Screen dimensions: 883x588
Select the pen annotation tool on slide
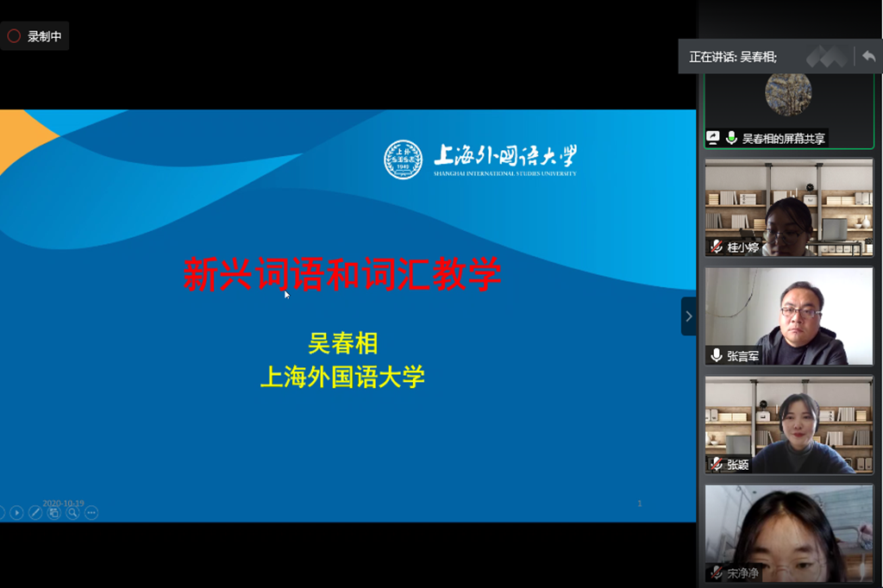pos(35,513)
